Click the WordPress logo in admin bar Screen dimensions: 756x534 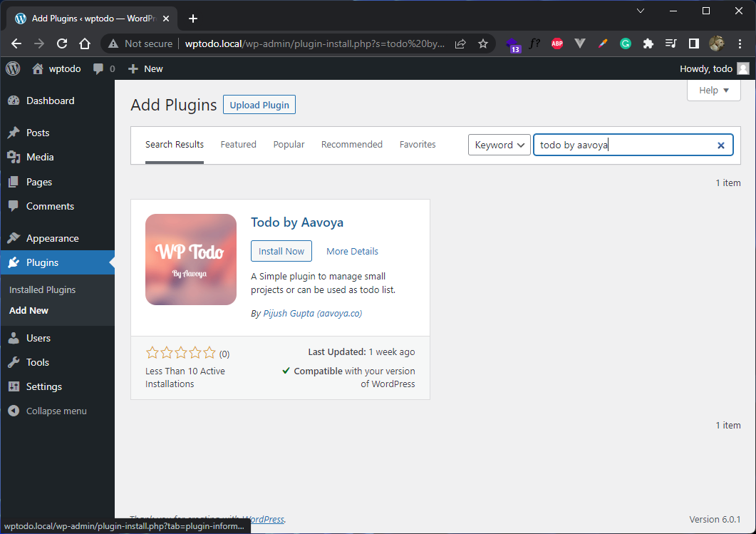(x=13, y=68)
